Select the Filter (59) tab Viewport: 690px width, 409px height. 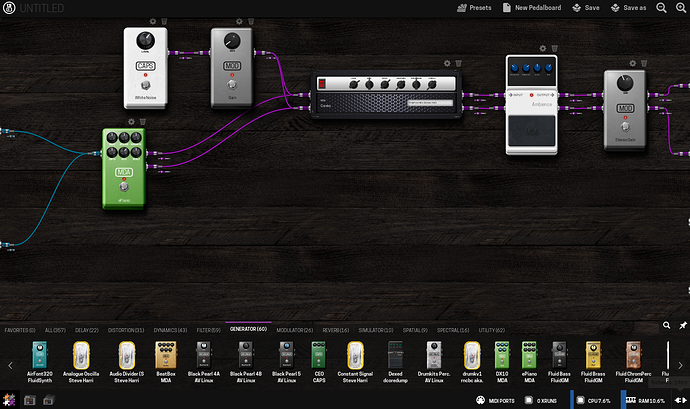coord(209,330)
